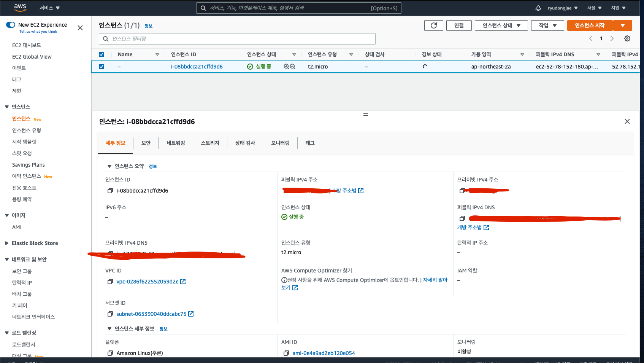644x363 pixels.
Task: Collapse the 인스턴스 sidebar section
Action: point(7,107)
